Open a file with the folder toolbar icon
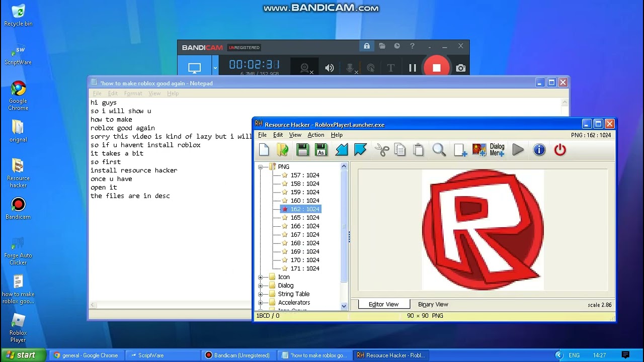644x362 pixels. tap(283, 149)
